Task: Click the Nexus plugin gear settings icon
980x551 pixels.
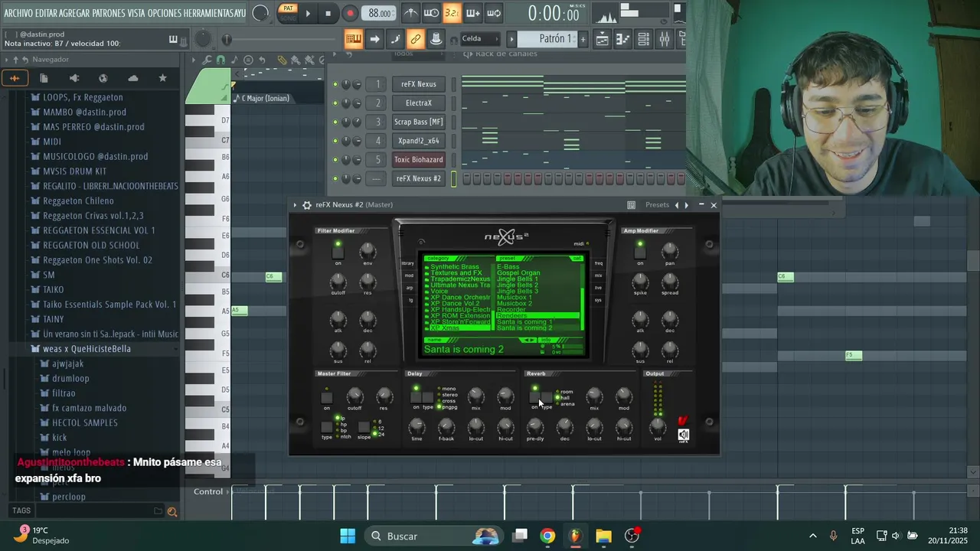Action: coord(307,205)
